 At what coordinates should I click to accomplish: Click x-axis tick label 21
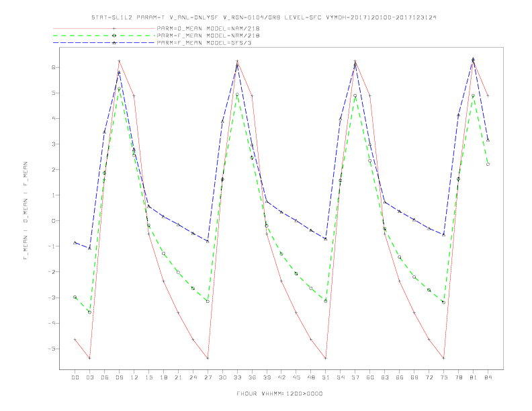(178, 377)
